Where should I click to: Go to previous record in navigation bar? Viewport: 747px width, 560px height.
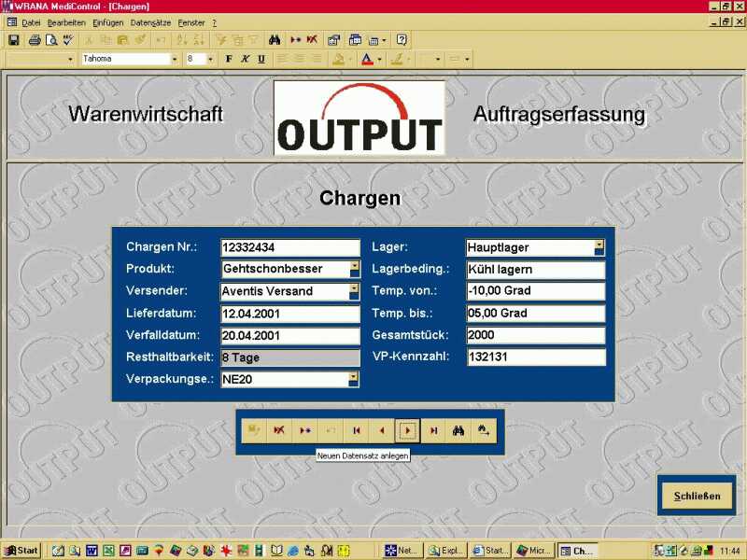(382, 431)
